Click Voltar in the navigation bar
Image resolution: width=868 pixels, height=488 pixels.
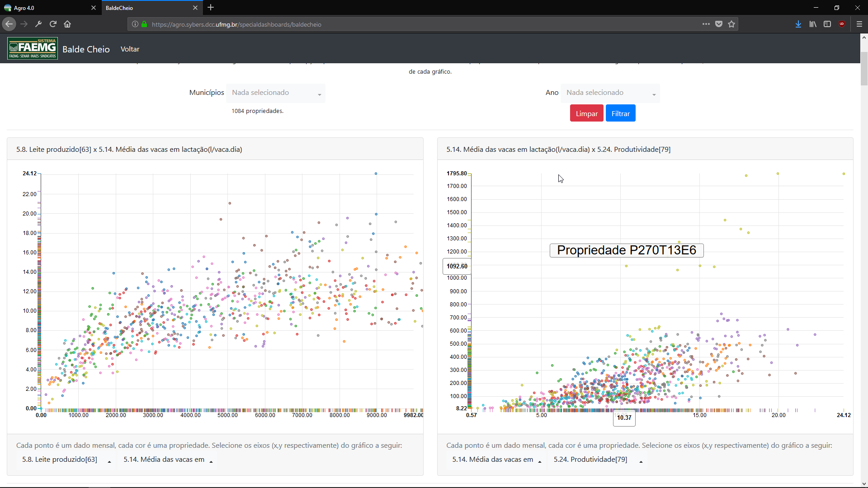point(130,49)
